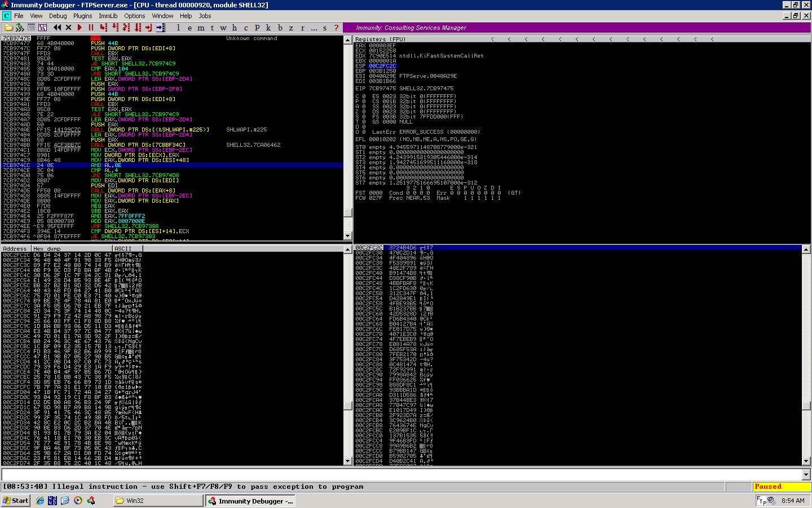Screen dimensions: 812x508
Task: Open the Jobs menu
Action: click(x=205, y=16)
